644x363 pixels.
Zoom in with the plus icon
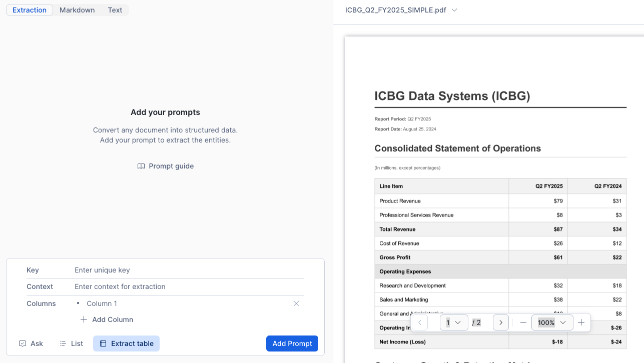pyautogui.click(x=581, y=323)
